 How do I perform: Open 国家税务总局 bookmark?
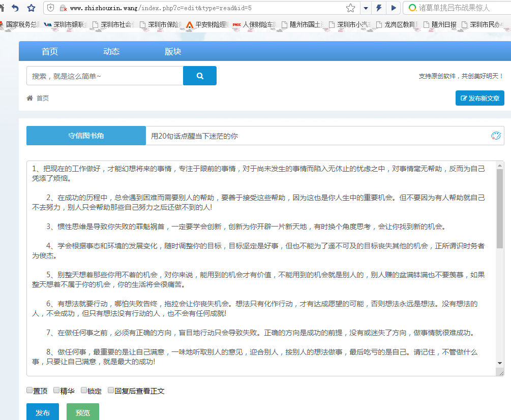coord(20,24)
